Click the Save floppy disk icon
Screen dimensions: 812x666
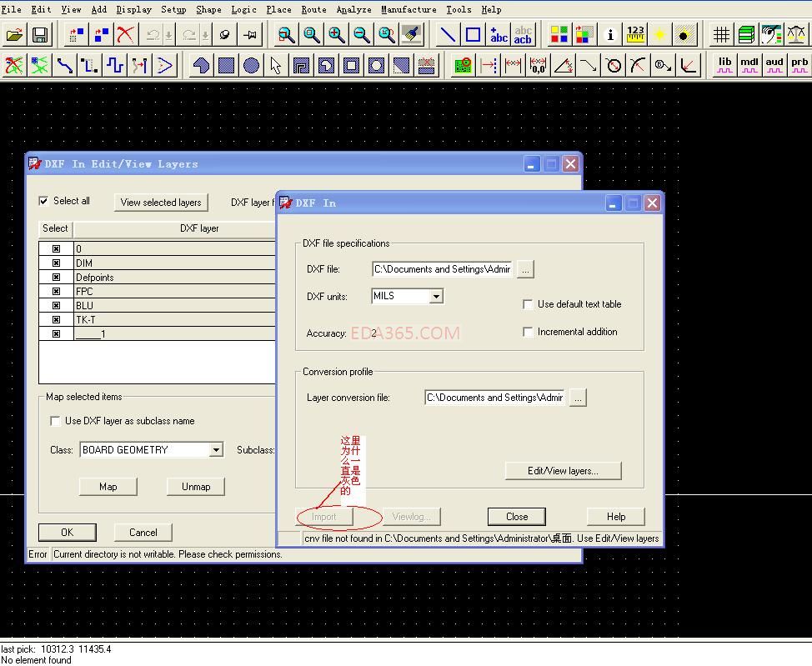[x=40, y=35]
